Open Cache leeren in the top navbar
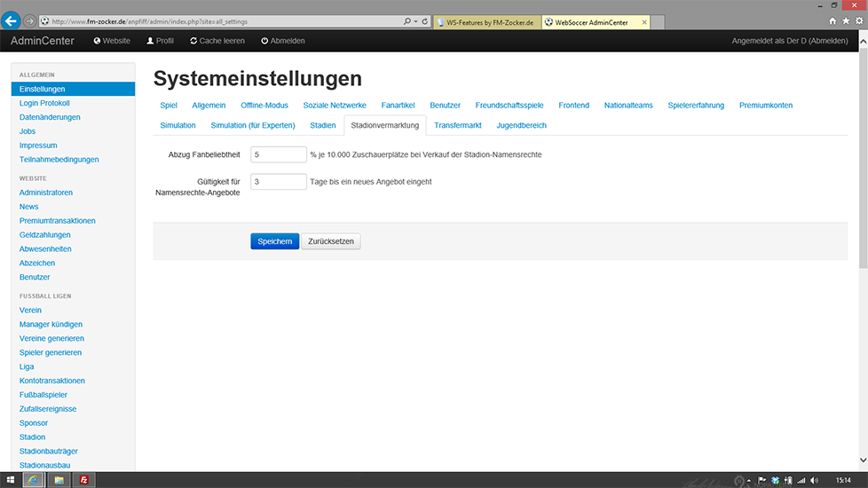 [217, 41]
